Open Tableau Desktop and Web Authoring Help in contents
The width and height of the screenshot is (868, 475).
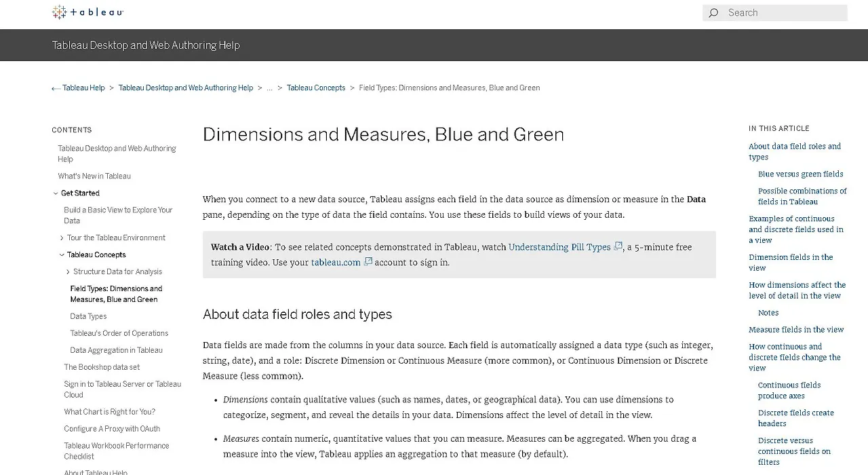pyautogui.click(x=117, y=154)
